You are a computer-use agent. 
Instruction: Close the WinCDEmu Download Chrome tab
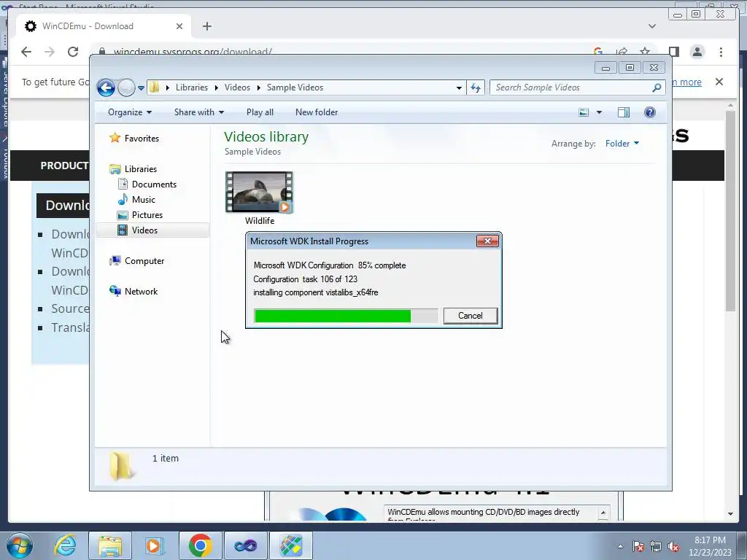click(x=179, y=26)
